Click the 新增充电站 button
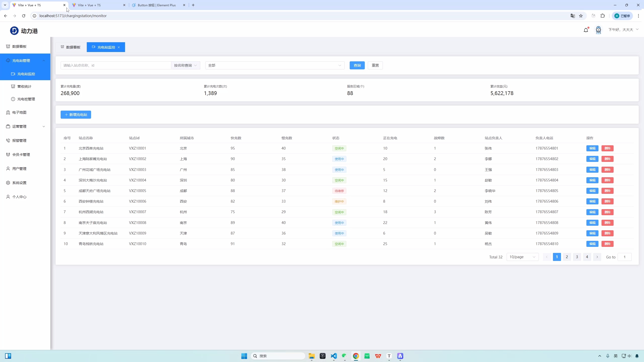The width and height of the screenshot is (644, 362). coord(76,115)
